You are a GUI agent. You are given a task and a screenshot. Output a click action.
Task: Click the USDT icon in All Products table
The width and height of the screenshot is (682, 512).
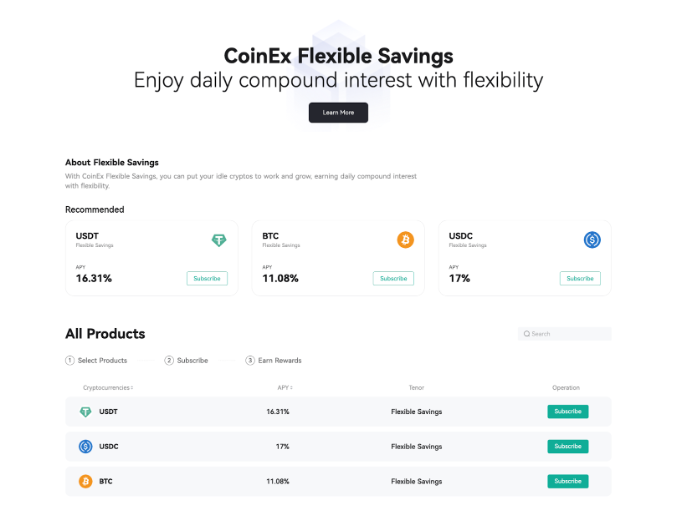(x=86, y=412)
